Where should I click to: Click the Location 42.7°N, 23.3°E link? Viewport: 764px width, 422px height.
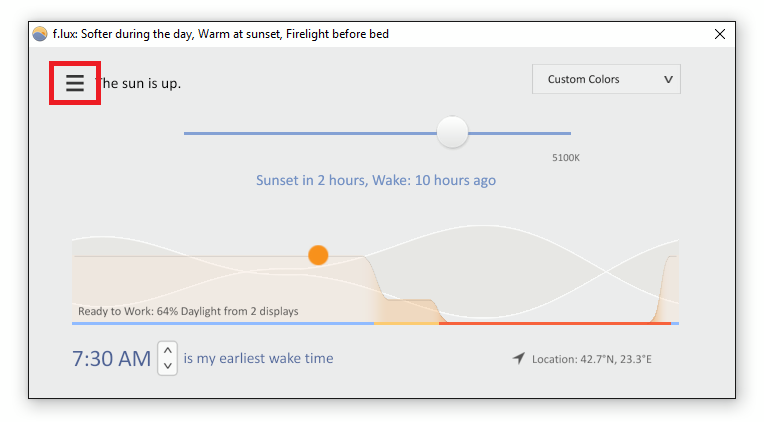coord(592,359)
